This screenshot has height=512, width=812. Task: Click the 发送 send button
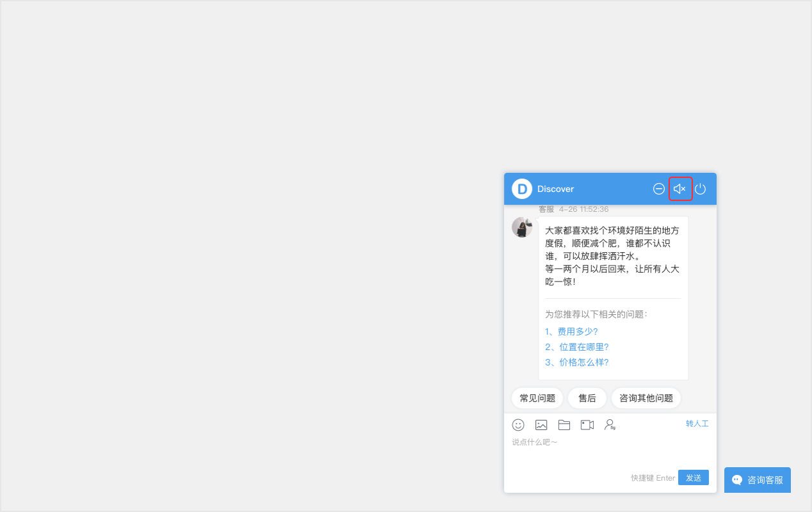click(x=694, y=477)
